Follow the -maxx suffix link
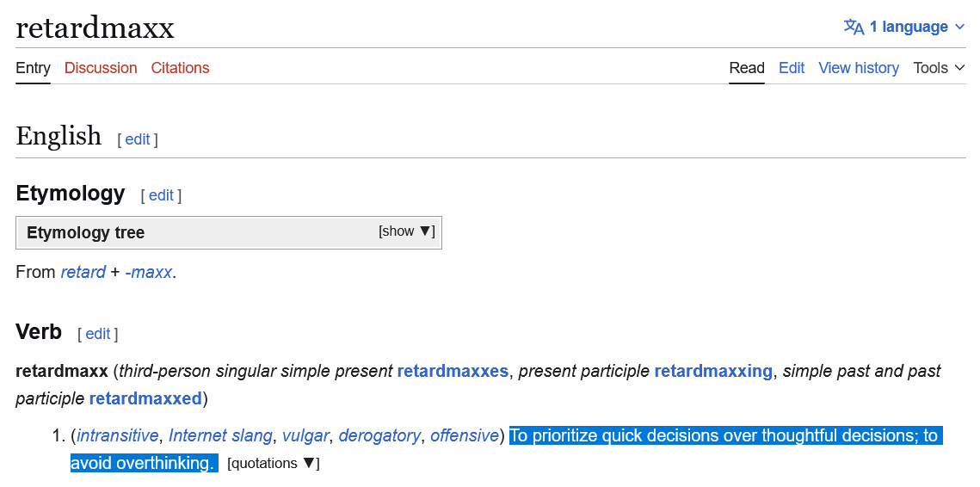This screenshot has width=980, height=487. click(x=148, y=273)
